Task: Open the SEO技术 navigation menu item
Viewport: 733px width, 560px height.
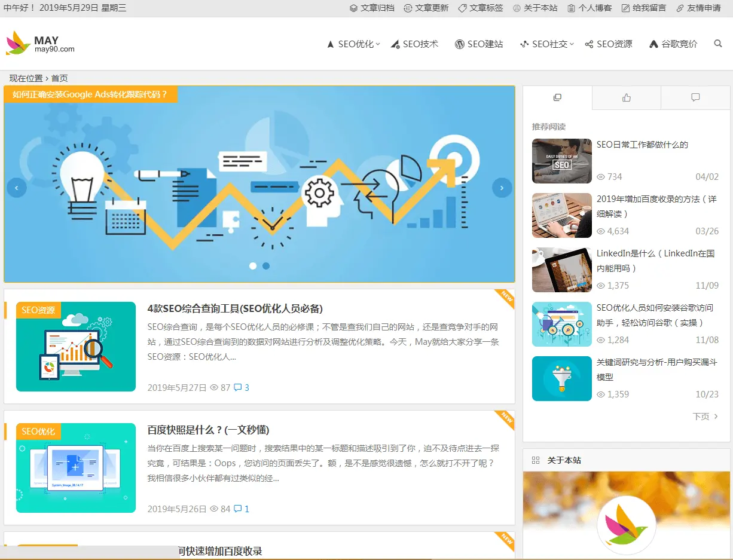Action: pyautogui.click(x=415, y=44)
